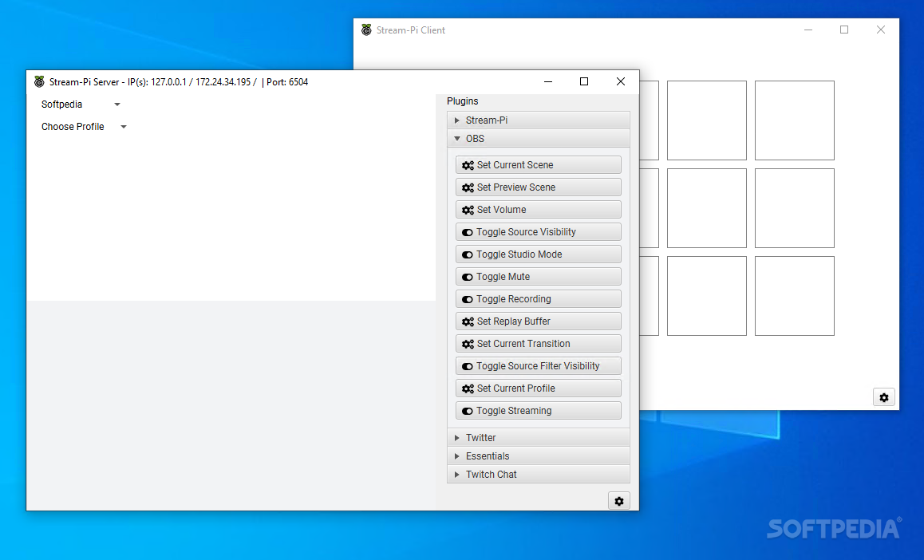This screenshot has height=560, width=924.
Task: Select Set Replay Buffer action label
Action: tap(514, 321)
